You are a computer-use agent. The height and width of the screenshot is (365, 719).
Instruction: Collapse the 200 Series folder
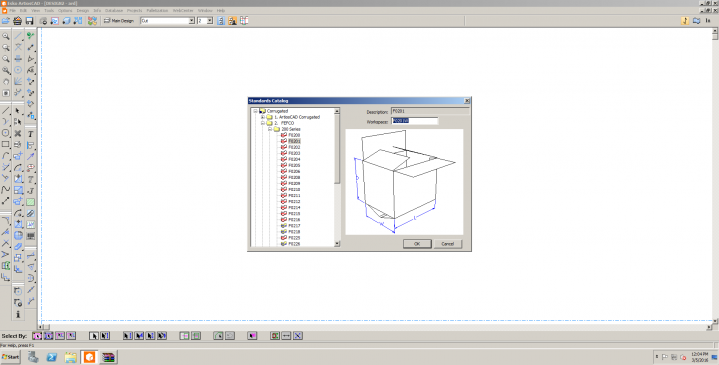coord(270,129)
